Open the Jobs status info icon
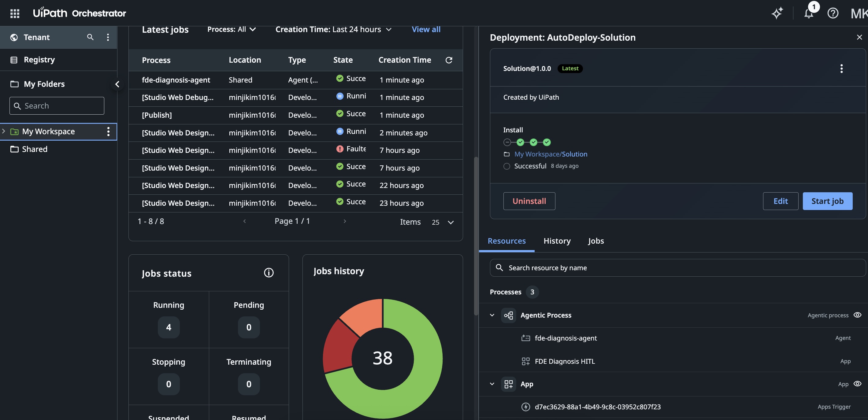This screenshot has width=868, height=420. (269, 273)
